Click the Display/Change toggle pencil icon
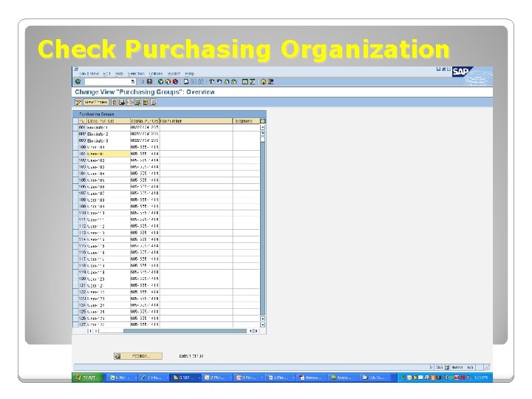This screenshot has height=399, width=532. tap(78, 102)
